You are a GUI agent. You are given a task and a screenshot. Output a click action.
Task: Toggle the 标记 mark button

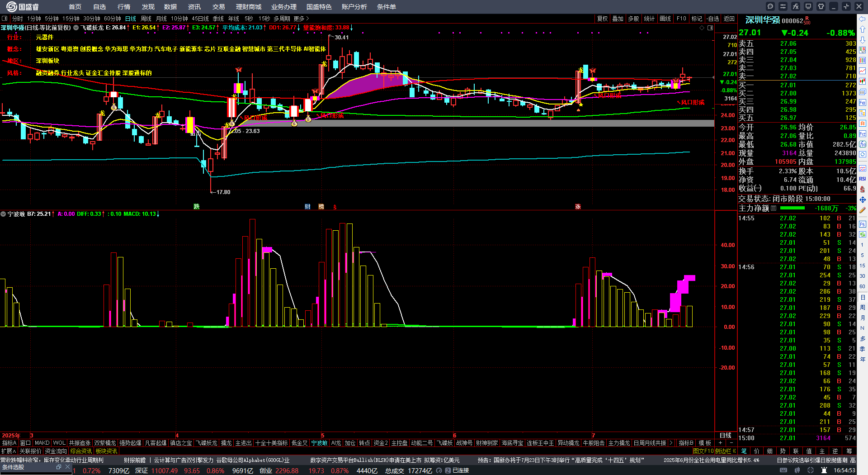tap(697, 19)
